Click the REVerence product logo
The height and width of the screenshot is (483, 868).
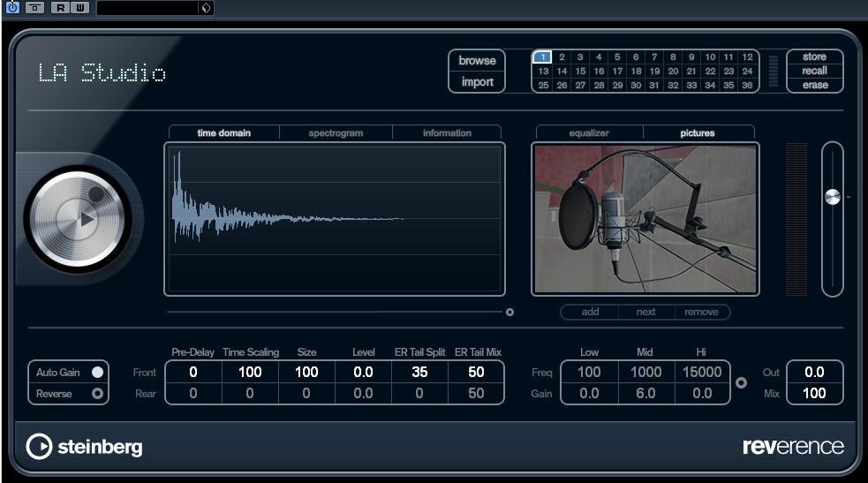(793, 447)
